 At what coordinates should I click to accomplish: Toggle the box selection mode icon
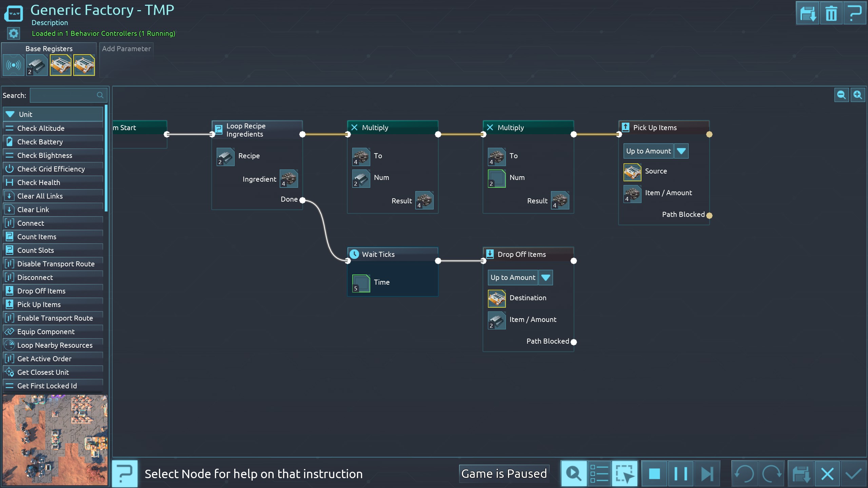(x=625, y=473)
